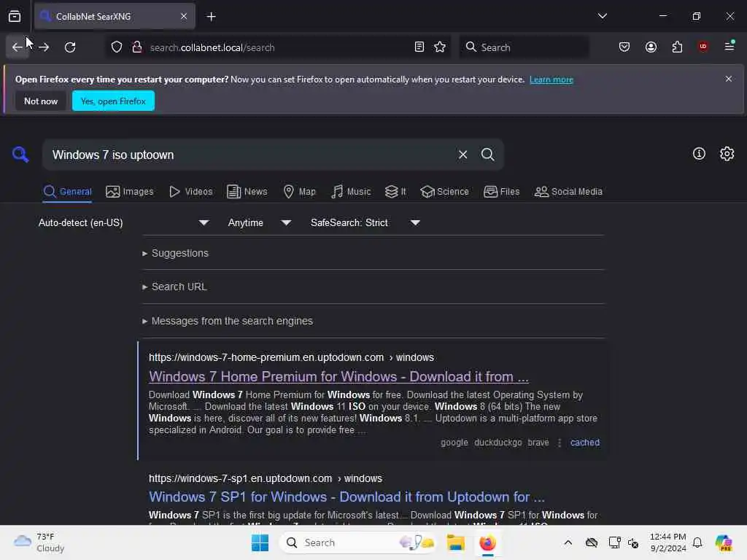Go forward with the forward arrow
Viewport: 747px width, 560px height.
coord(44,47)
